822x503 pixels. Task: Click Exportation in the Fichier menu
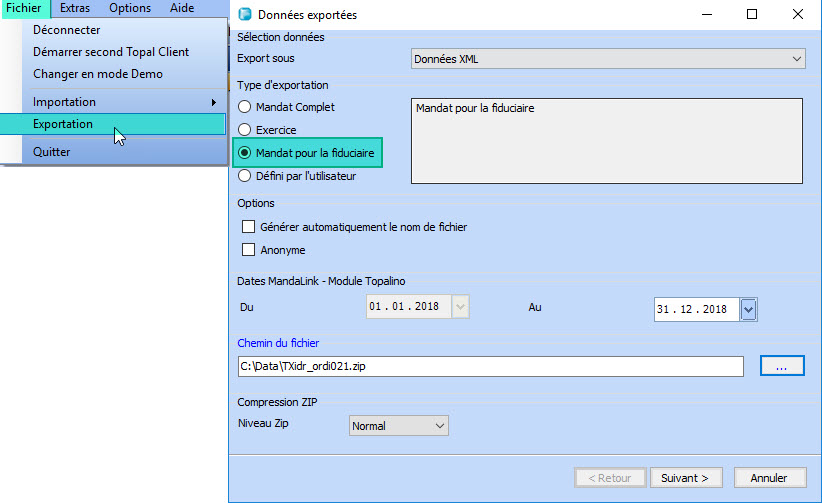click(x=63, y=124)
